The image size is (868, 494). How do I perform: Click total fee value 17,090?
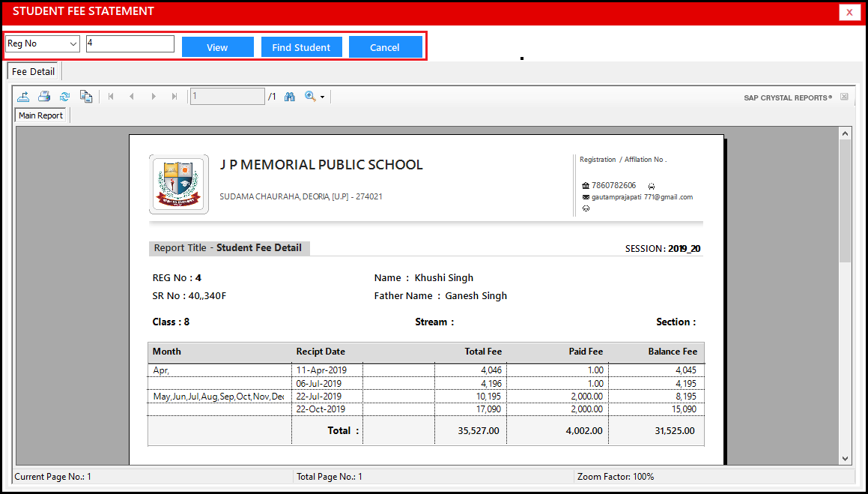[489, 409]
